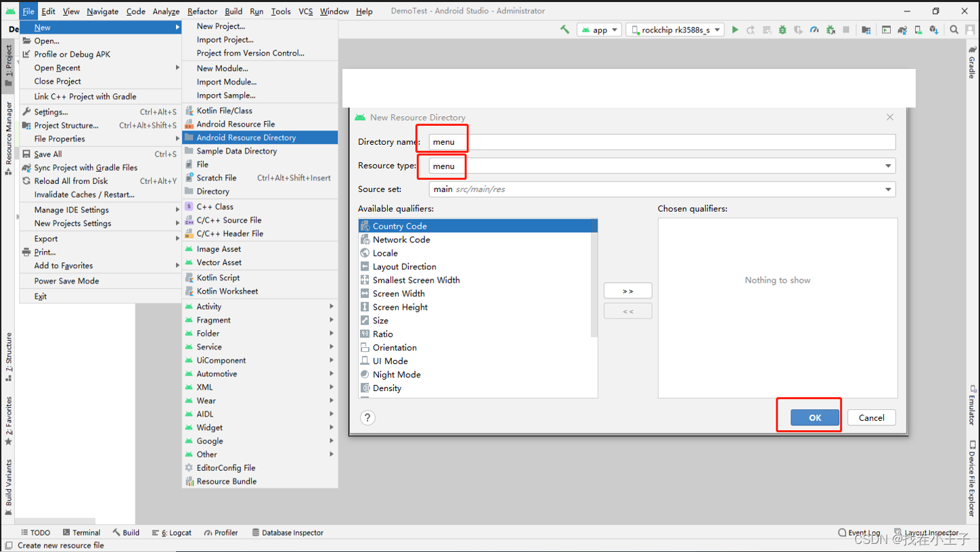
Task: Open the app run configuration dropdown
Action: [x=600, y=30]
